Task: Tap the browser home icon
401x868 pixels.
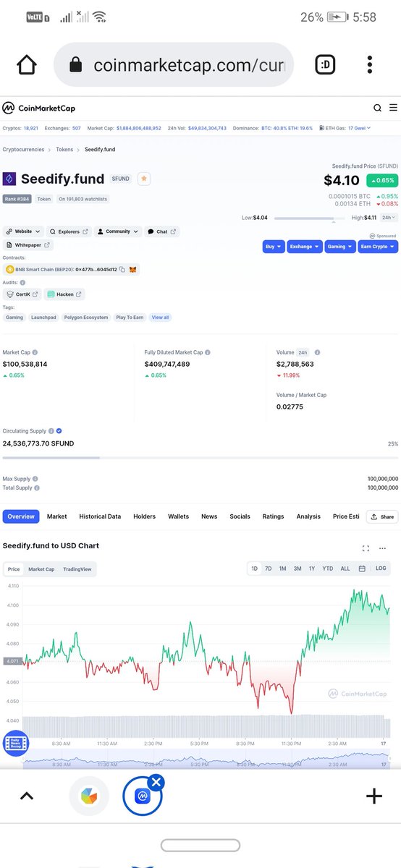Action: point(27,65)
